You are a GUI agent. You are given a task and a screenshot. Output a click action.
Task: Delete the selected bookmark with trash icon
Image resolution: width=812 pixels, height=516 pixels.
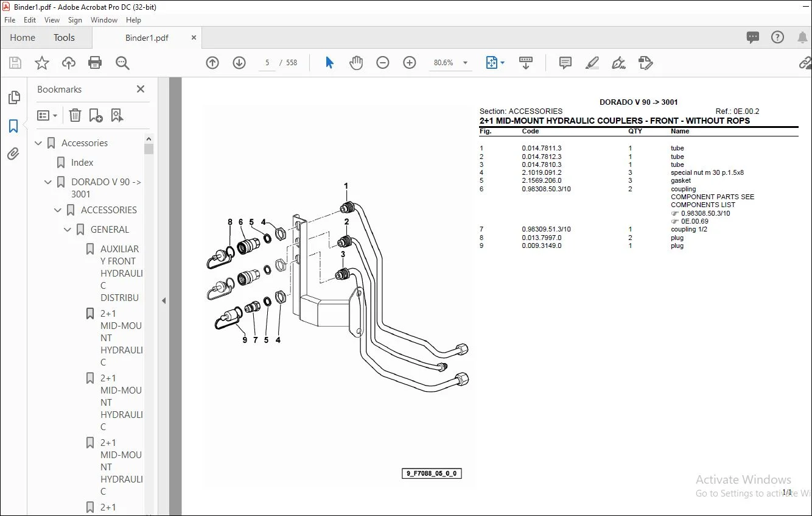pos(75,115)
